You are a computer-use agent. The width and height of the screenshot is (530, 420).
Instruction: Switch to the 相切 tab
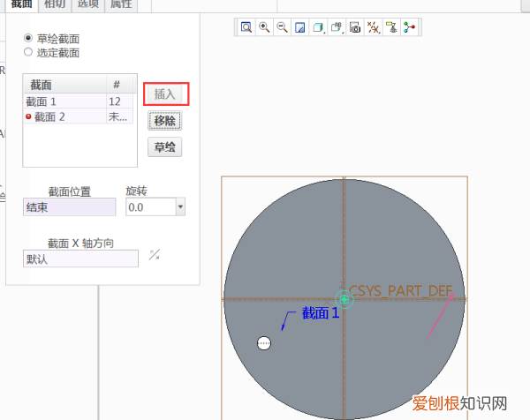[x=55, y=4]
